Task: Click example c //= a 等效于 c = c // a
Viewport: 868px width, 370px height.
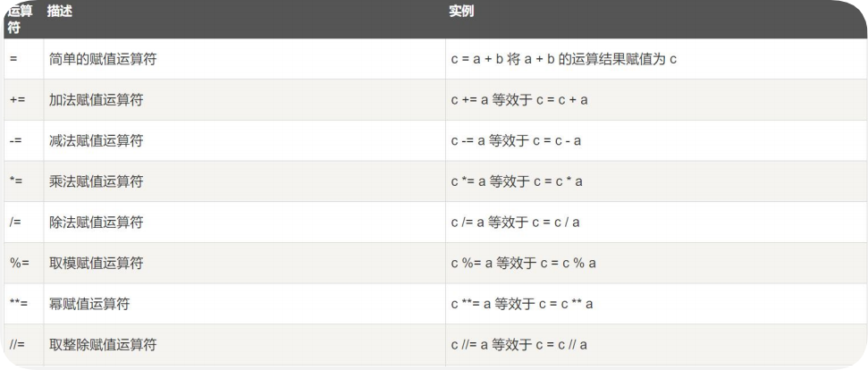Action: click(x=519, y=345)
